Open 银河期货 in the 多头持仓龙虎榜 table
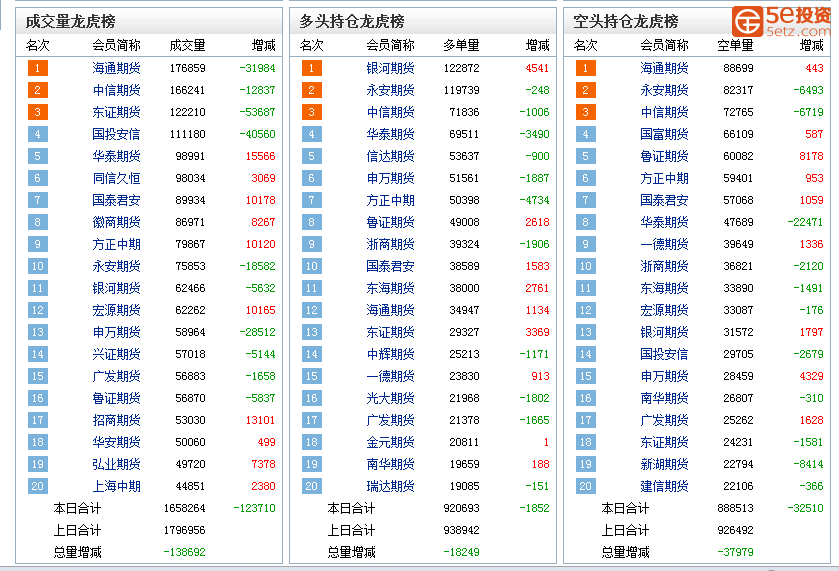Screen dimensions: 839x571 (390, 68)
